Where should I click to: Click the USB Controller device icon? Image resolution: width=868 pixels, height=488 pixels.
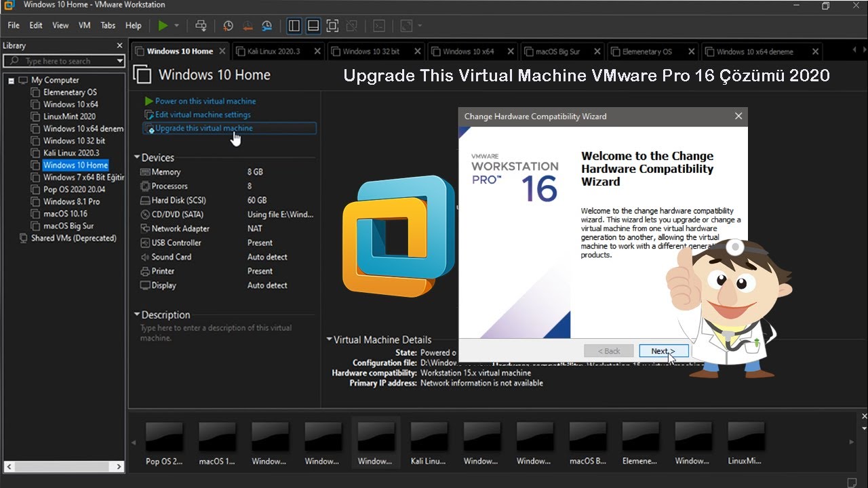coord(144,243)
